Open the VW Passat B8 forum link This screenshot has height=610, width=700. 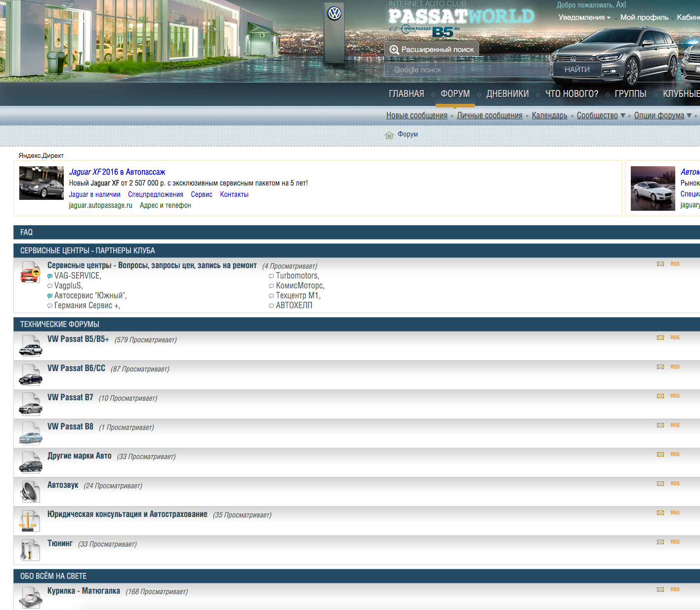point(70,426)
